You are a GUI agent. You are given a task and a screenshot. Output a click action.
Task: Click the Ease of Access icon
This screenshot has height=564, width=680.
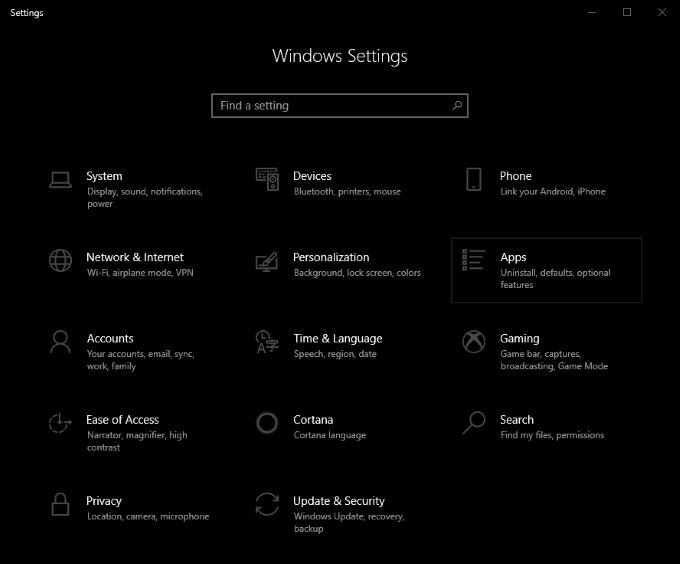[x=60, y=423]
